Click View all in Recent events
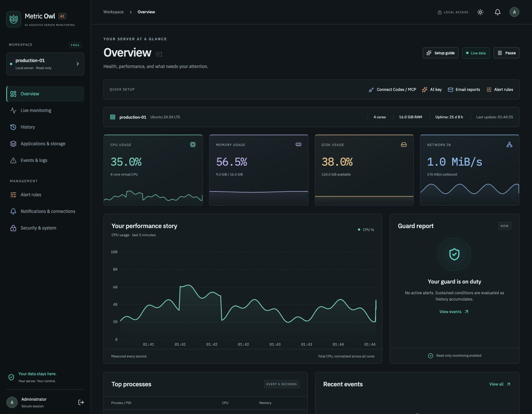Viewport: 532px width, 414px height. point(500,384)
